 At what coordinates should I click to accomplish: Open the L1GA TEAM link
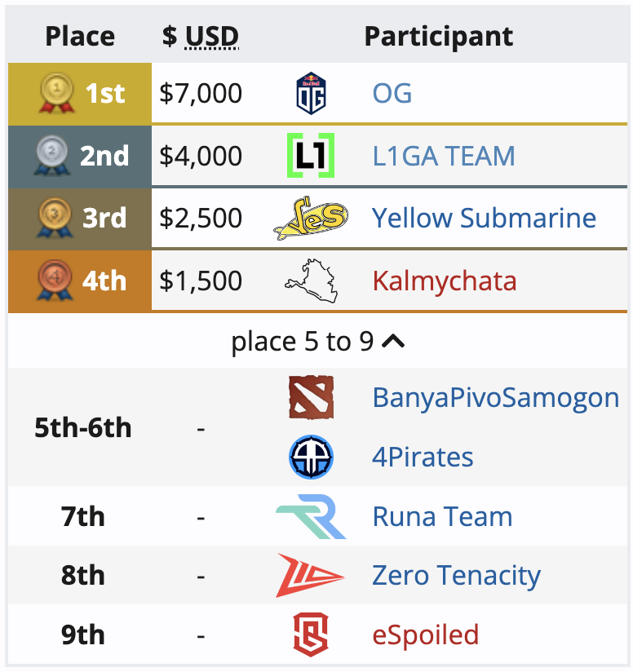point(444,156)
